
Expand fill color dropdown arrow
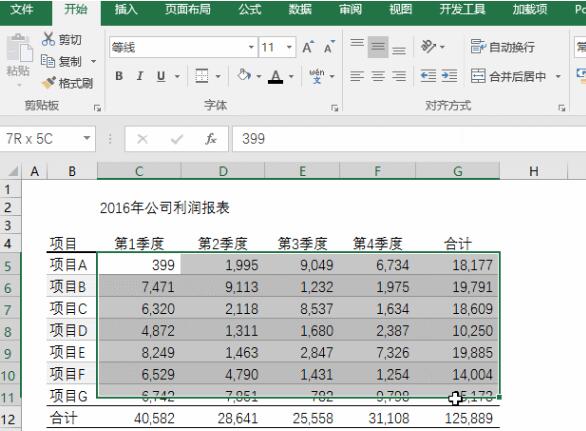259,76
